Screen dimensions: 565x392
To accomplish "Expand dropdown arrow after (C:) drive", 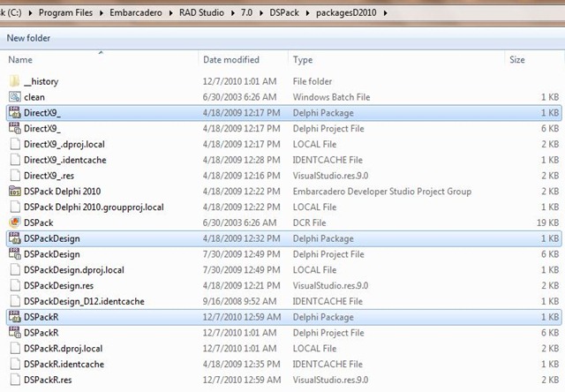I will (30, 13).
